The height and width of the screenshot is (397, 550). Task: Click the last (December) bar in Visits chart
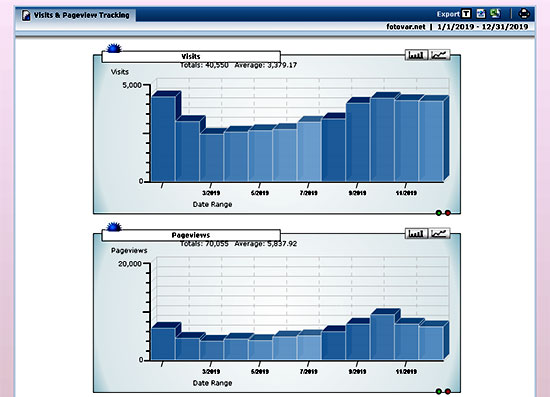431,141
